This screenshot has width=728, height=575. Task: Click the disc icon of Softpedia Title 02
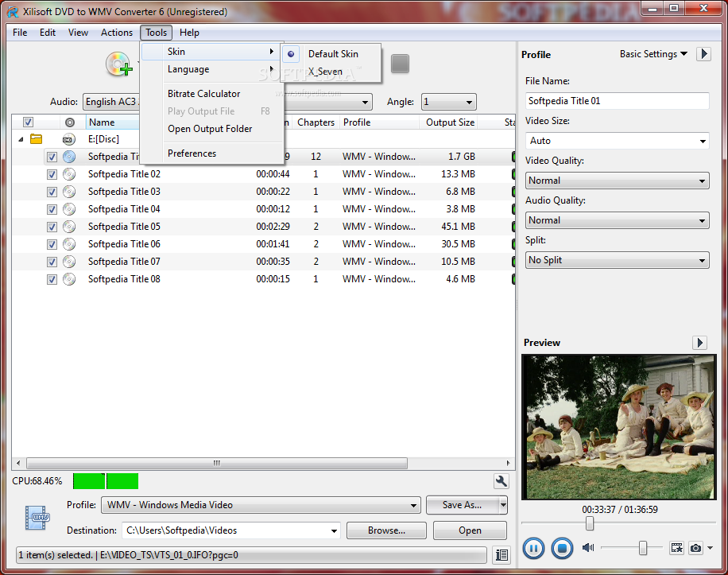pyautogui.click(x=69, y=174)
